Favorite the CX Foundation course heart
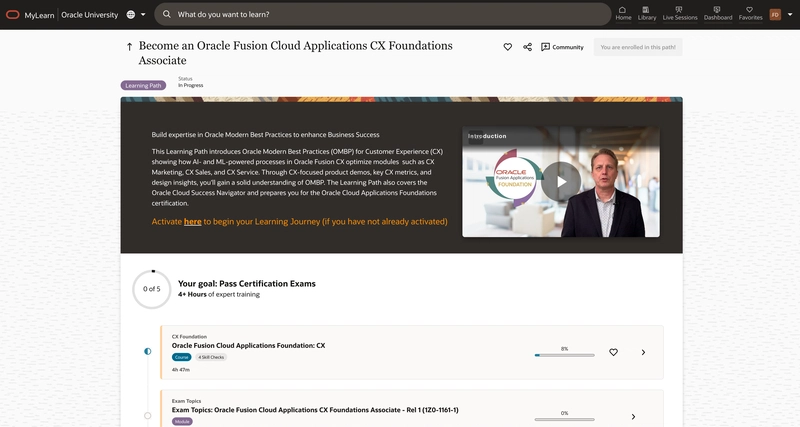Screen dimensions: 800x427 tap(613, 352)
